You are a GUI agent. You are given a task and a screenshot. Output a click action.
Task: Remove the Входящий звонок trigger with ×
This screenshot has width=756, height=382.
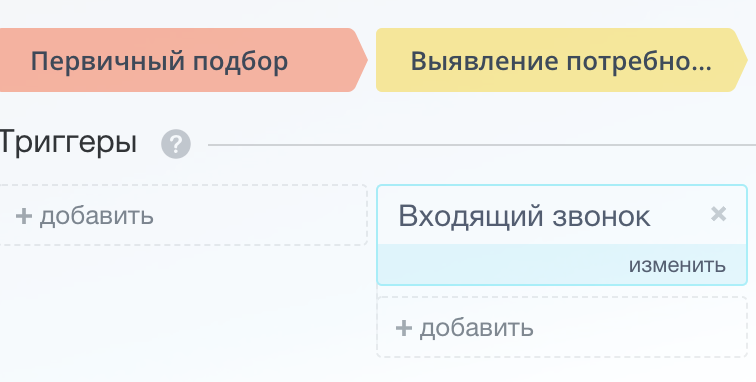click(x=718, y=213)
